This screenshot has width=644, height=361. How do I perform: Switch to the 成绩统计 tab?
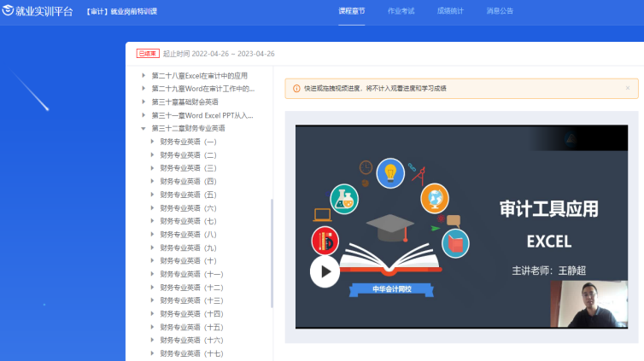(x=450, y=11)
